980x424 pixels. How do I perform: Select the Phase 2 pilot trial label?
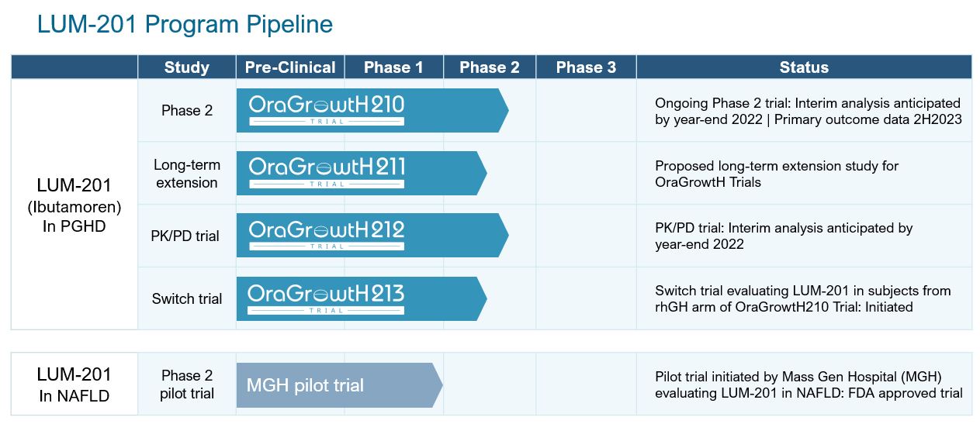[187, 384]
